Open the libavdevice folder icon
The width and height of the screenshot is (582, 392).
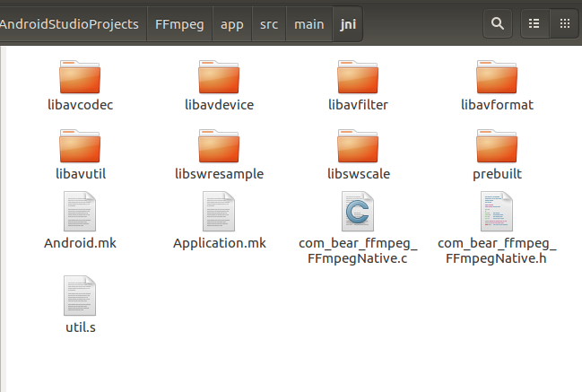click(219, 77)
